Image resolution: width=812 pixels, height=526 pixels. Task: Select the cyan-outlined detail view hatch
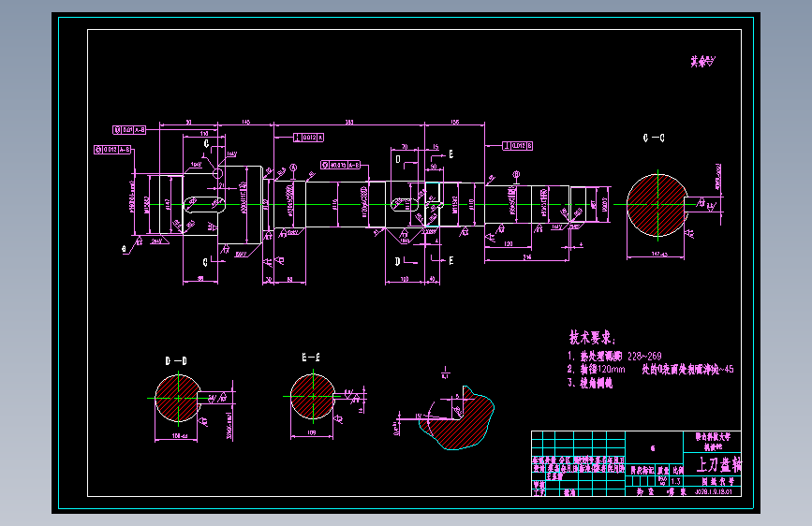click(x=457, y=418)
